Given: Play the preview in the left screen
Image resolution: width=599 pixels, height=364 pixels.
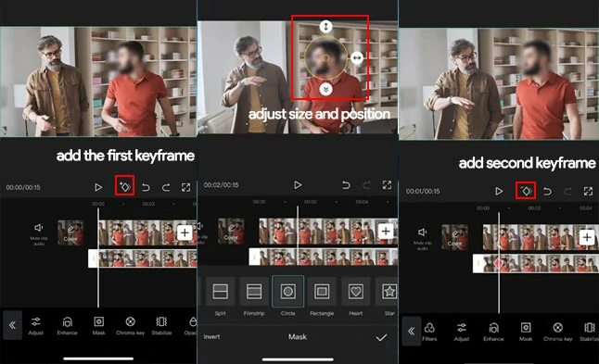Looking at the screenshot, I should tap(98, 187).
